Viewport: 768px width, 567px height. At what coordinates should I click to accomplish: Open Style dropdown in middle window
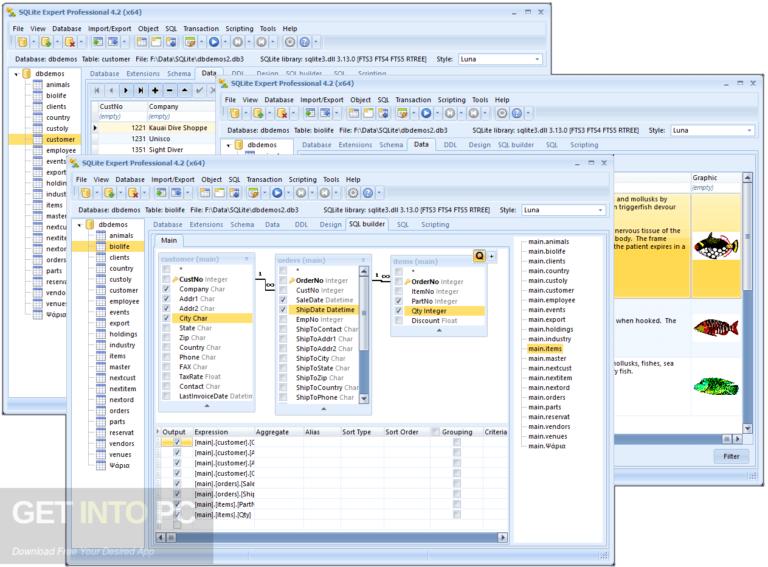pyautogui.click(x=749, y=130)
